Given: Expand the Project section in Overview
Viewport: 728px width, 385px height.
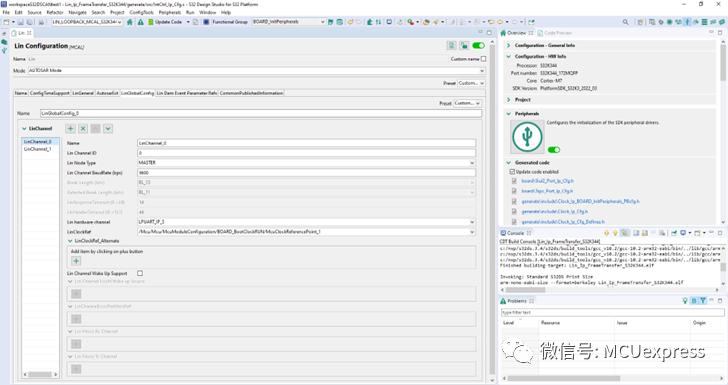Looking at the screenshot, I should (x=508, y=100).
